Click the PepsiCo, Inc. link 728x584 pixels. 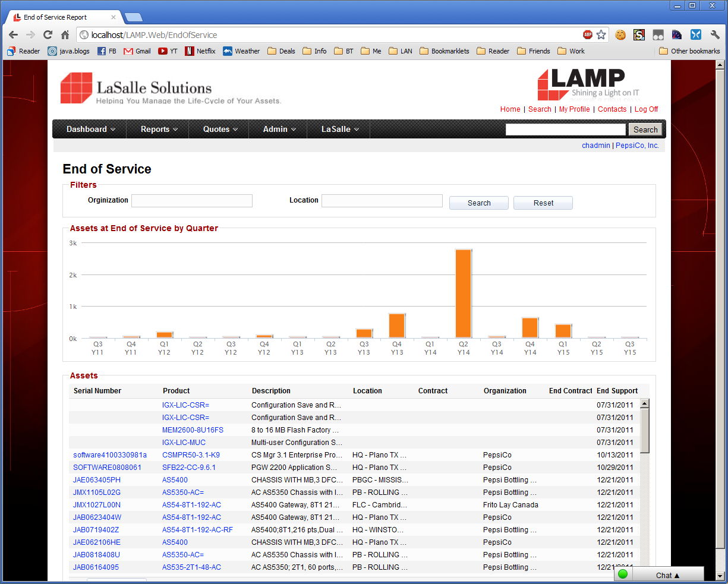[637, 146]
